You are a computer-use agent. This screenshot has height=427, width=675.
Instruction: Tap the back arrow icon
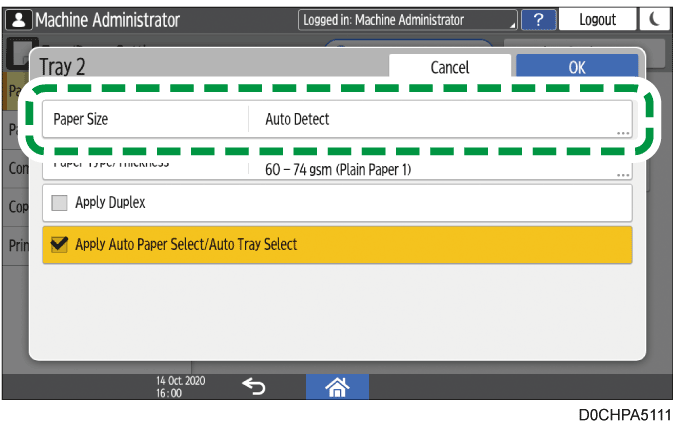[254, 387]
